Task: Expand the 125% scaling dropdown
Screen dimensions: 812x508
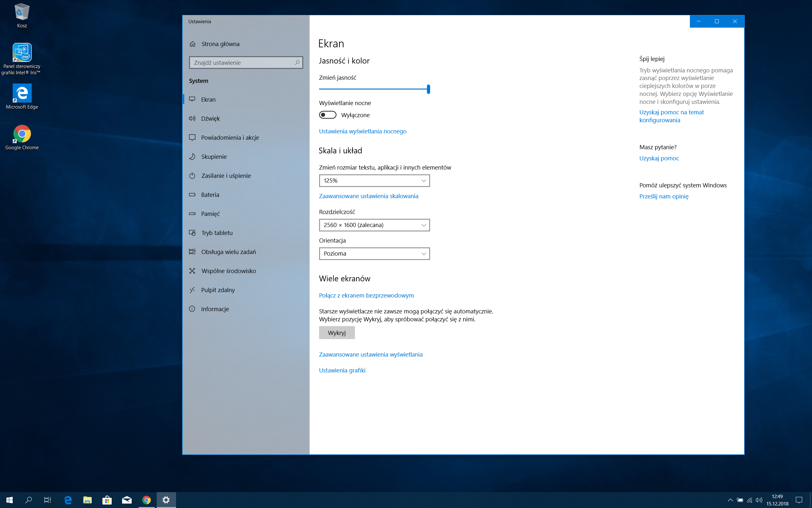Action: tap(375, 181)
